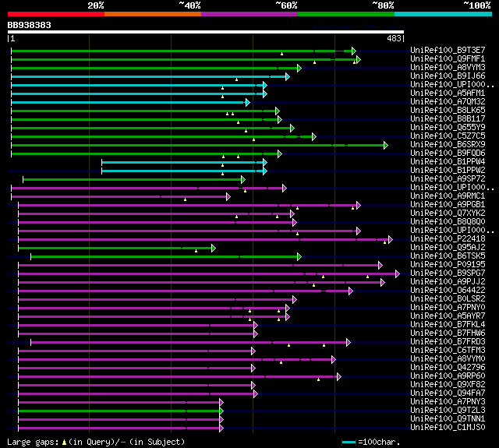Image resolution: width=499 pixels, height=448 pixels.
Task: Select the UniRef100_A7PNY0 label
Action: coord(448,308)
